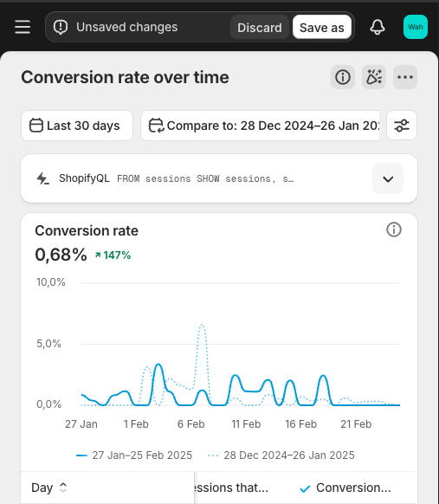Click the Save as button

click(322, 28)
